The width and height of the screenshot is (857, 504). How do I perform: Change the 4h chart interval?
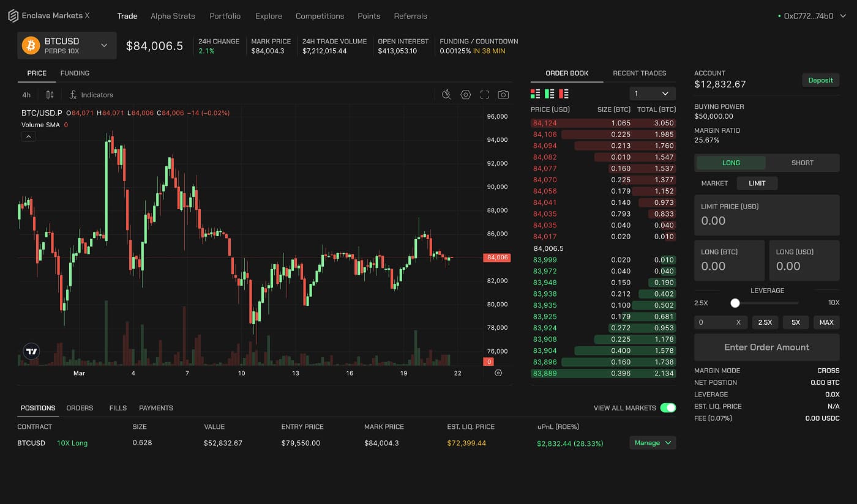(x=26, y=95)
